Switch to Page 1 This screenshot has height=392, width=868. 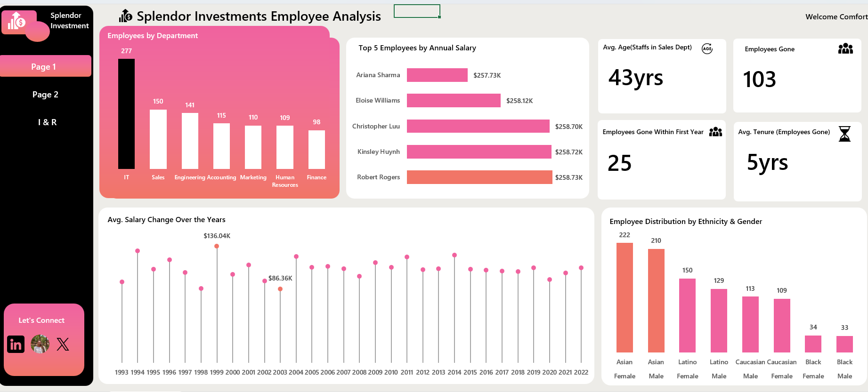click(x=46, y=66)
